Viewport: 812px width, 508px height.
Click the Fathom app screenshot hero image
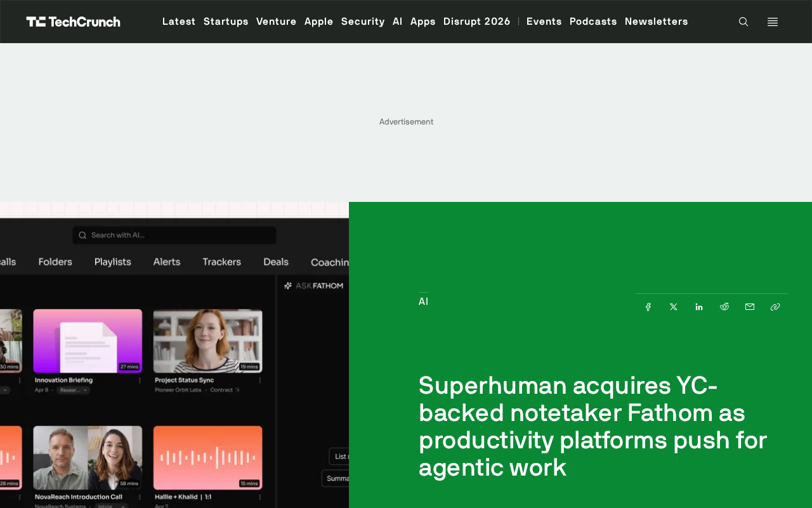coord(174,355)
